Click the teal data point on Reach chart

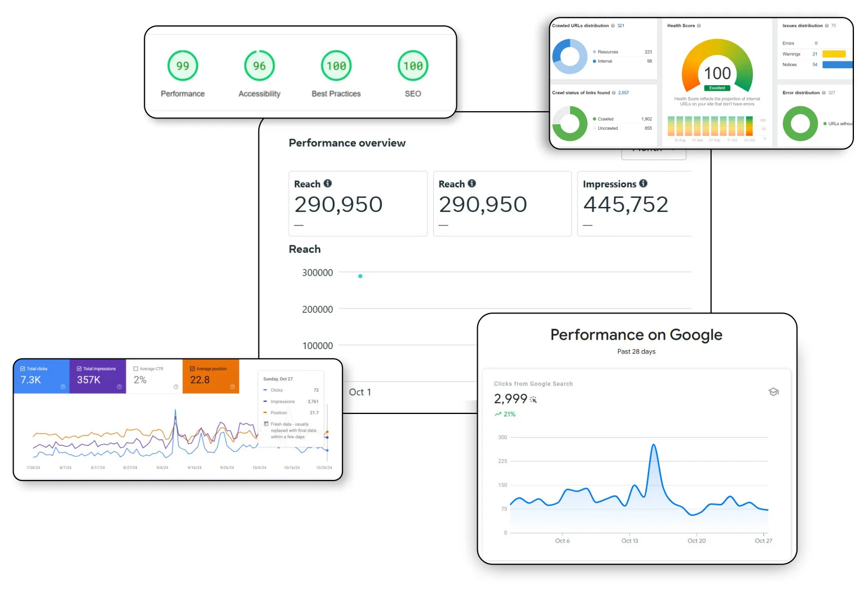pyautogui.click(x=360, y=276)
